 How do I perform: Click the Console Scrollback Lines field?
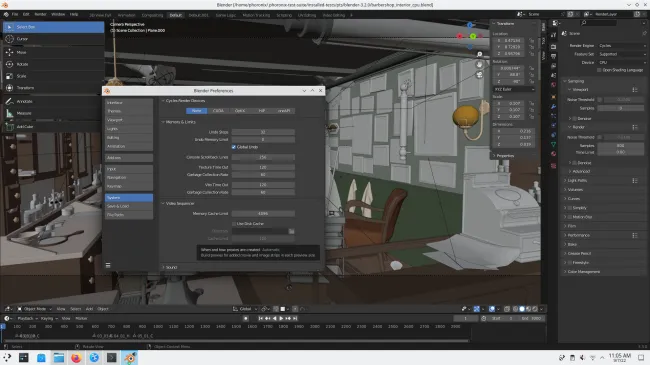pos(263,158)
